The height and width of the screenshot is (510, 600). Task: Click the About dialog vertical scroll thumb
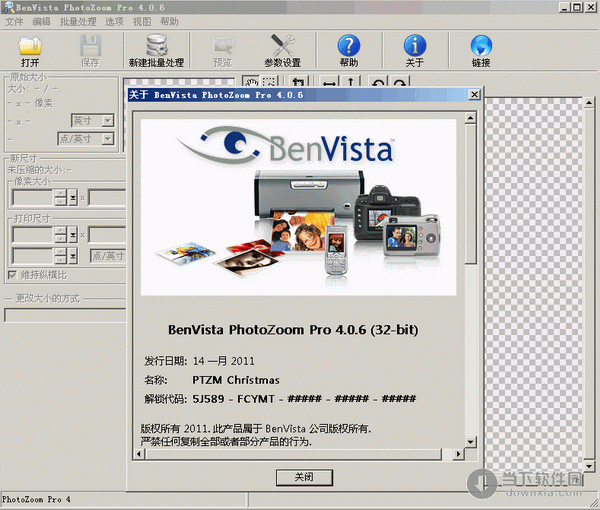[x=470, y=193]
